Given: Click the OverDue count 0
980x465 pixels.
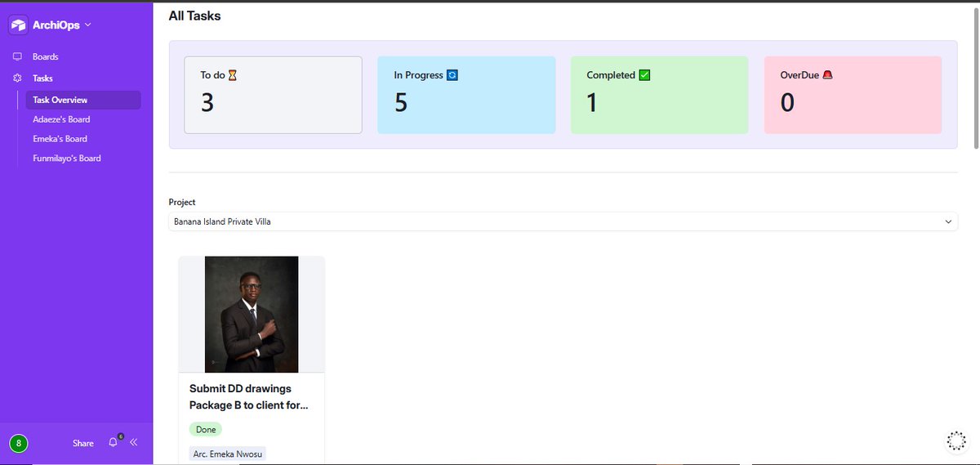Looking at the screenshot, I should [787, 103].
